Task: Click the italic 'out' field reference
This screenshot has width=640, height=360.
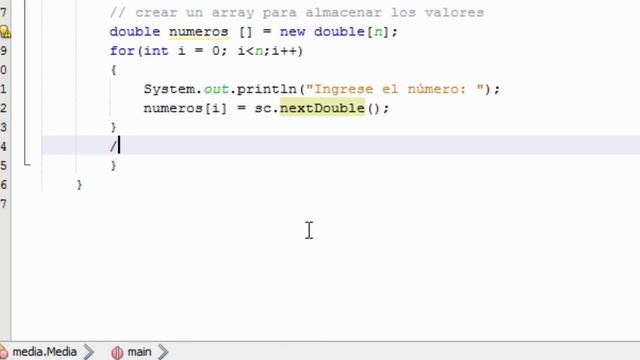Action: point(216,89)
